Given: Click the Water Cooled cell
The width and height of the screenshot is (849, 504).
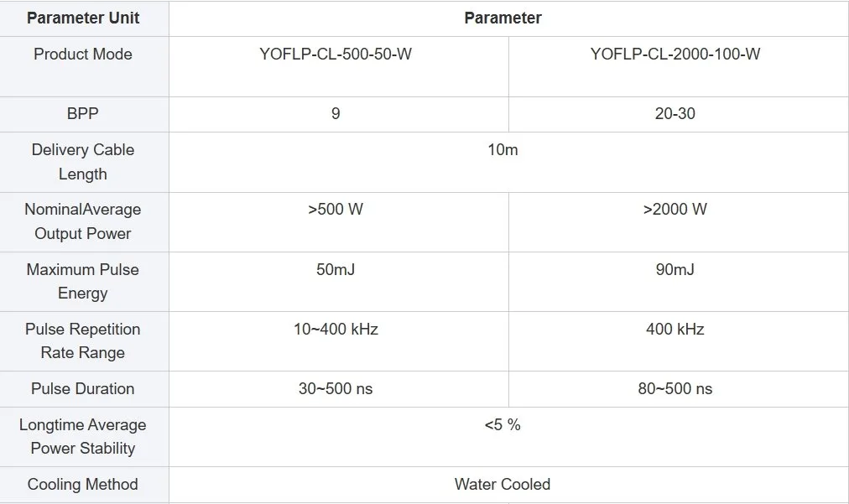Looking at the screenshot, I should point(503,485).
